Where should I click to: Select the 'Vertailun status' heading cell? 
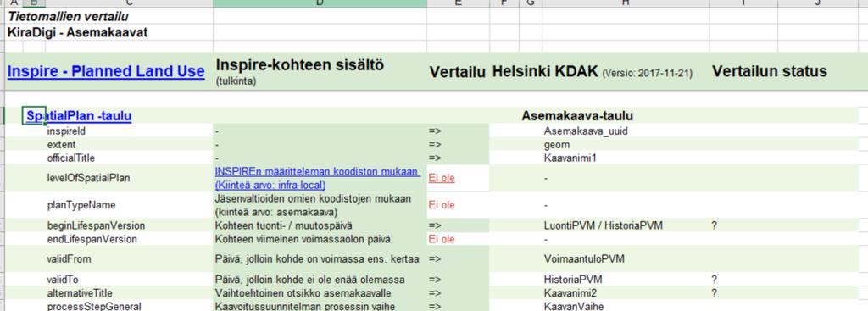770,71
